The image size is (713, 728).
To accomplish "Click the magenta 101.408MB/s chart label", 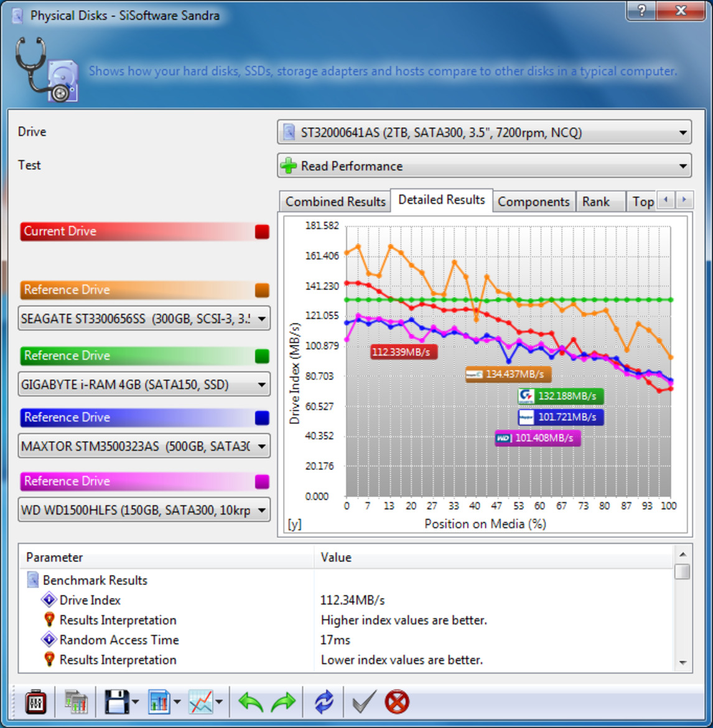I will click(x=538, y=438).
